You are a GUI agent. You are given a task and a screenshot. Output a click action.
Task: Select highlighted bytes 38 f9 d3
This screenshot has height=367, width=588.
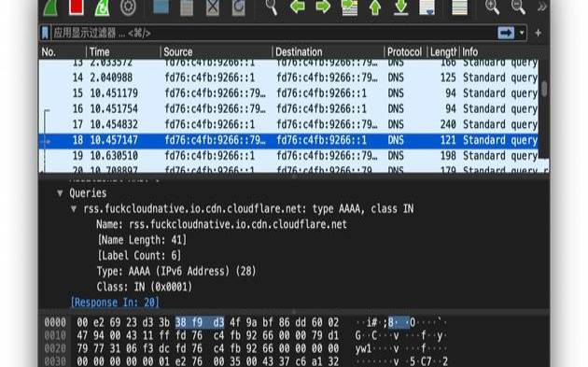(x=200, y=322)
